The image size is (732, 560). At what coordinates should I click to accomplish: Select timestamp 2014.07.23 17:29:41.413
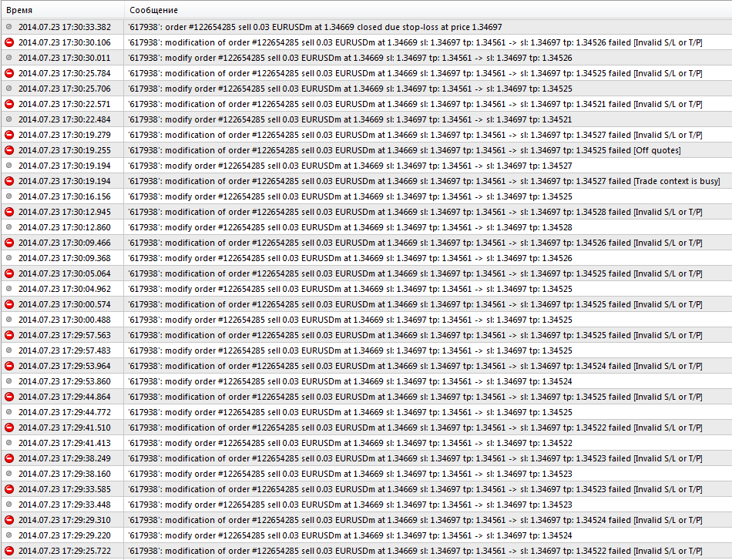pos(65,443)
